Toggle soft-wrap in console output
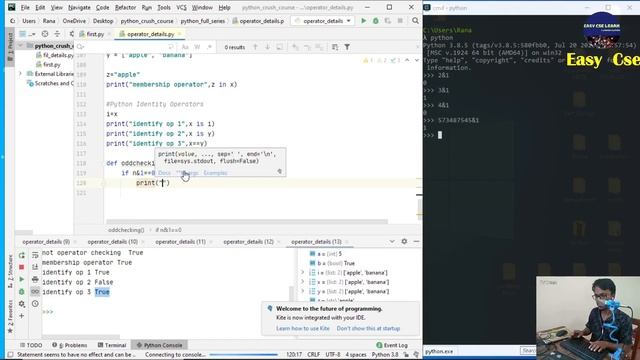 coord(35,256)
